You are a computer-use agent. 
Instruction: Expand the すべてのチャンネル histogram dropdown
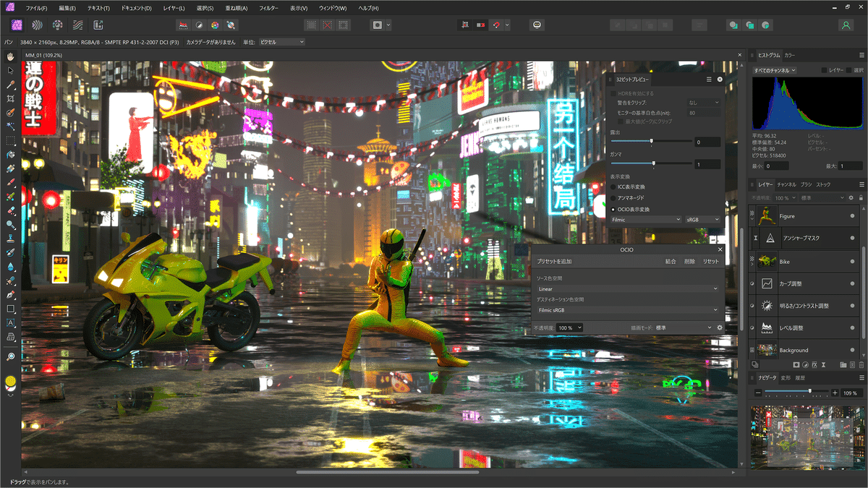pyautogui.click(x=775, y=70)
